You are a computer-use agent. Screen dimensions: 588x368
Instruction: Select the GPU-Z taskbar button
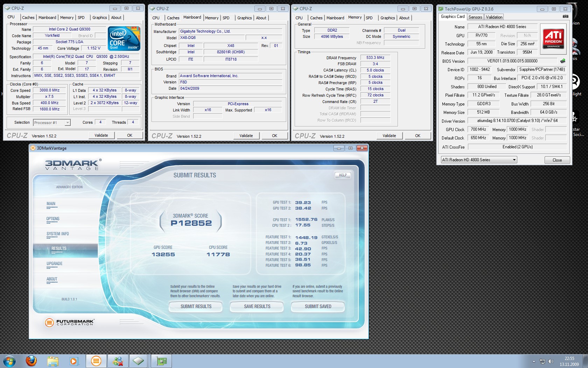[161, 361]
